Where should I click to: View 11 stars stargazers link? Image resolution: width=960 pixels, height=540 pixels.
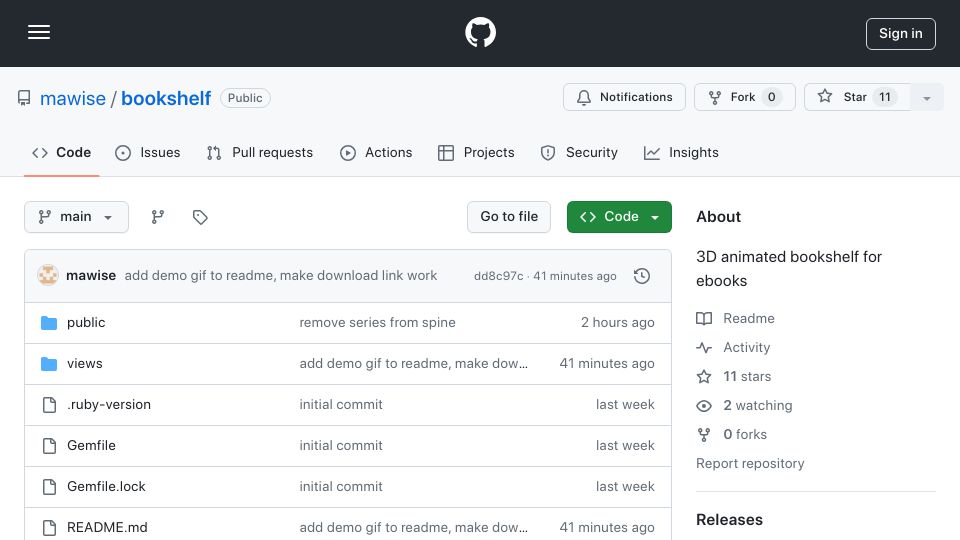tap(734, 377)
